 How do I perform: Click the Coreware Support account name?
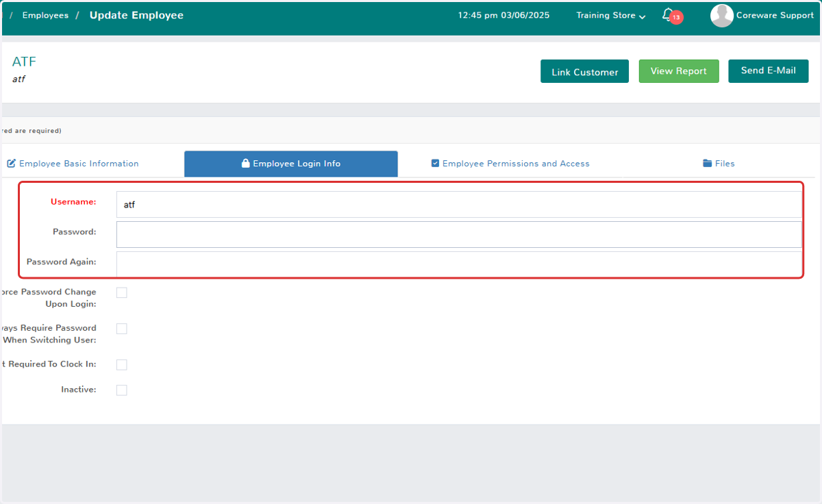(775, 16)
